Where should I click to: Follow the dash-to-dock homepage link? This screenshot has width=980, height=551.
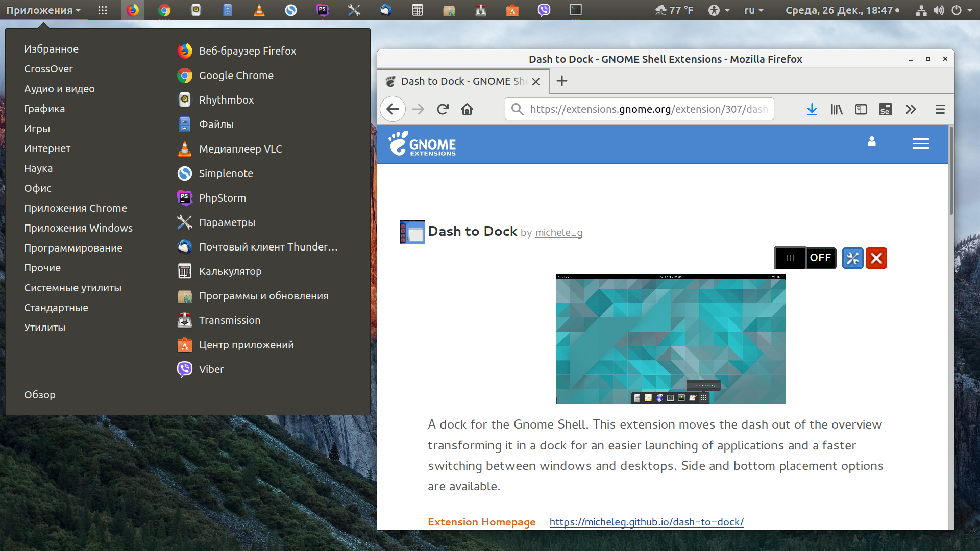coord(647,522)
